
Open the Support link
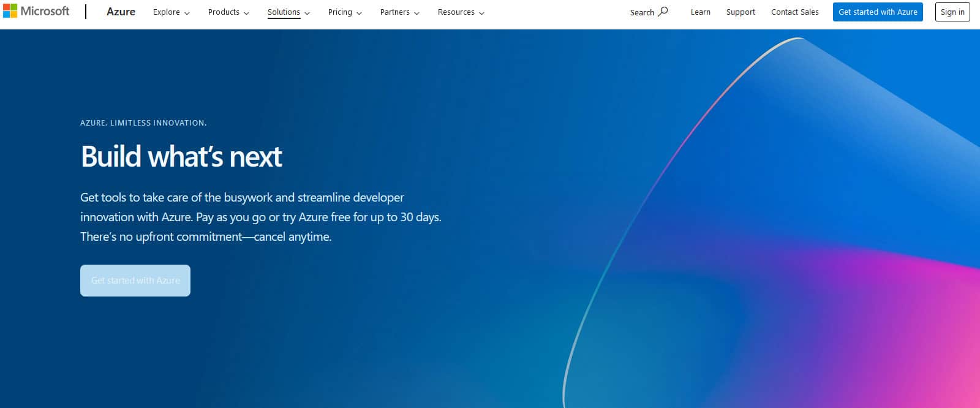pos(741,12)
